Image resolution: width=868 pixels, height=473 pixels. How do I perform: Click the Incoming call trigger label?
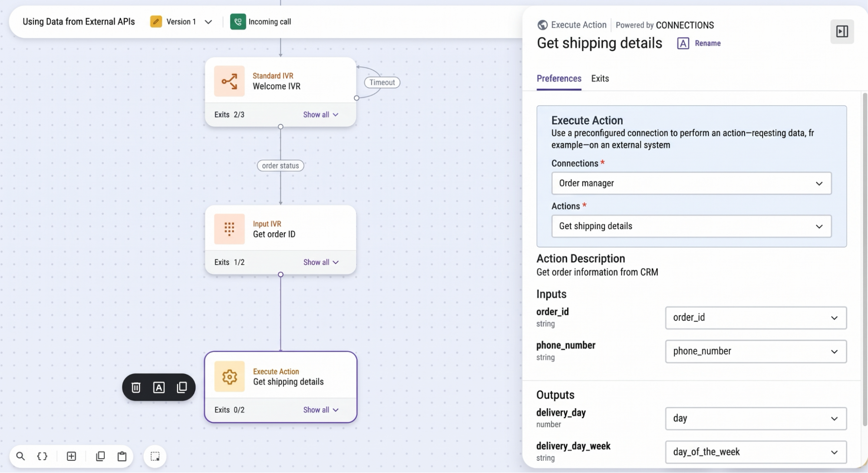(270, 22)
